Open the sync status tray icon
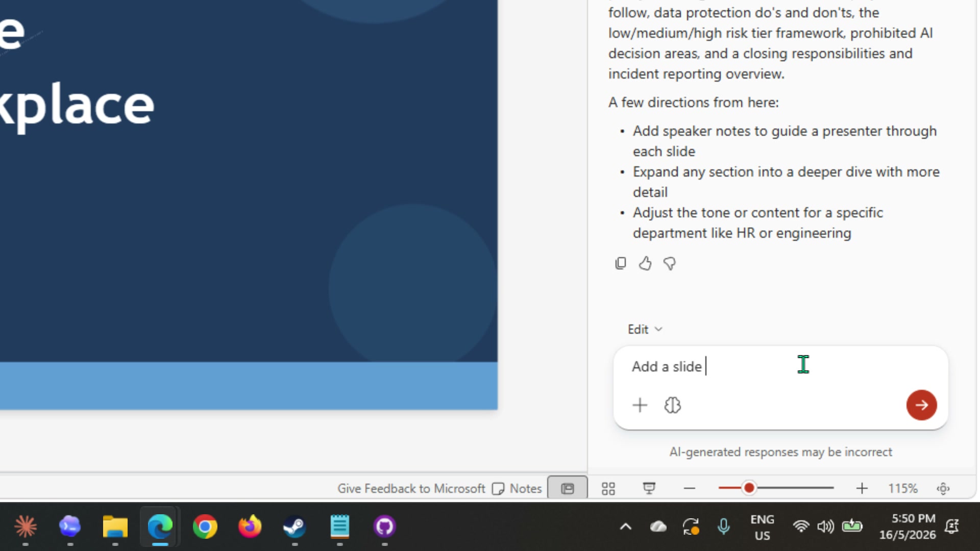The height and width of the screenshot is (551, 980). pyautogui.click(x=691, y=527)
